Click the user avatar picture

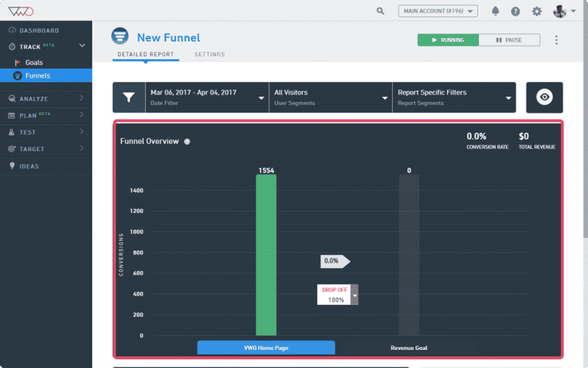(559, 11)
